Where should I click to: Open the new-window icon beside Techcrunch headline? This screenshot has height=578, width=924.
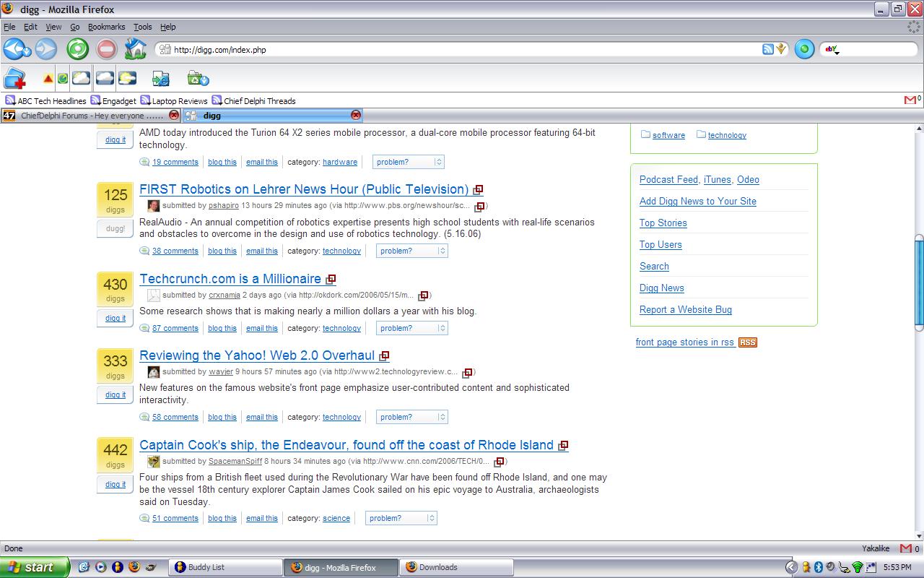331,280
